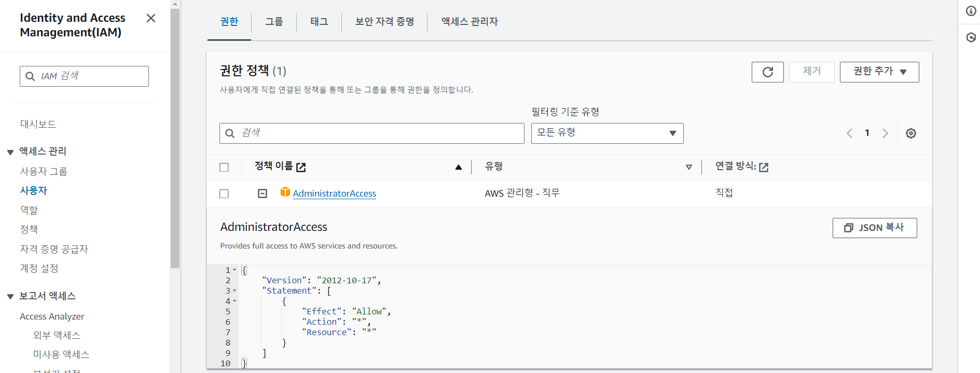This screenshot has height=373, width=980.
Task: Click the '직접' attachment cell
Action: [724, 193]
